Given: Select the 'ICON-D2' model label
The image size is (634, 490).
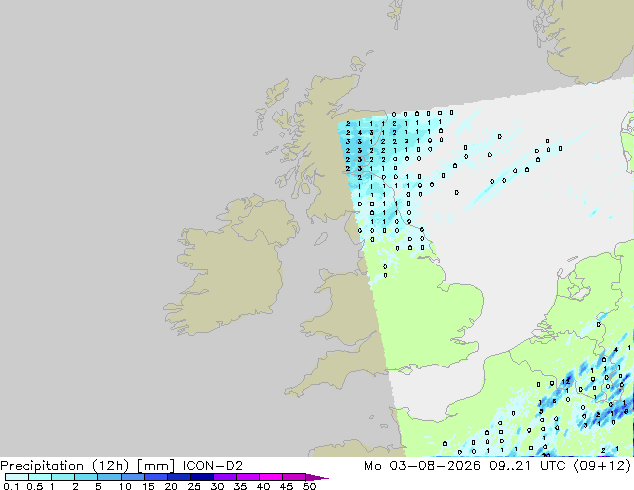Looking at the screenshot, I should 213,466.
